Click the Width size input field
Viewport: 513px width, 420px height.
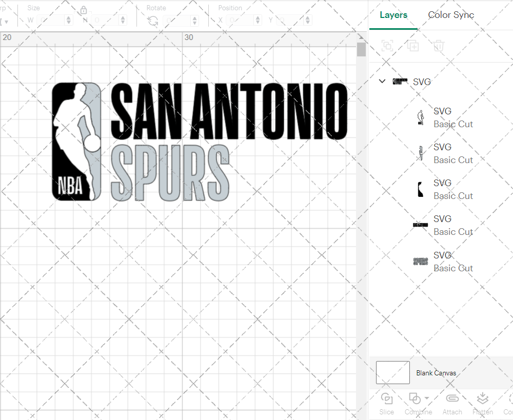tap(51, 21)
